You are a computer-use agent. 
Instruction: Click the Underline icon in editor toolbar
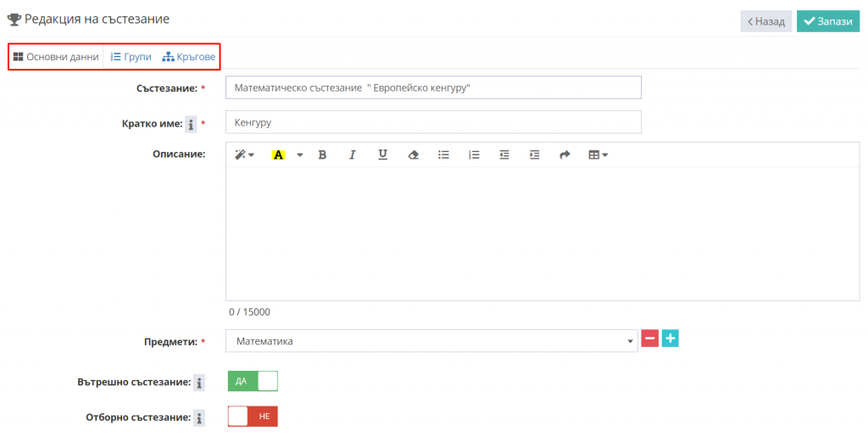[383, 155]
